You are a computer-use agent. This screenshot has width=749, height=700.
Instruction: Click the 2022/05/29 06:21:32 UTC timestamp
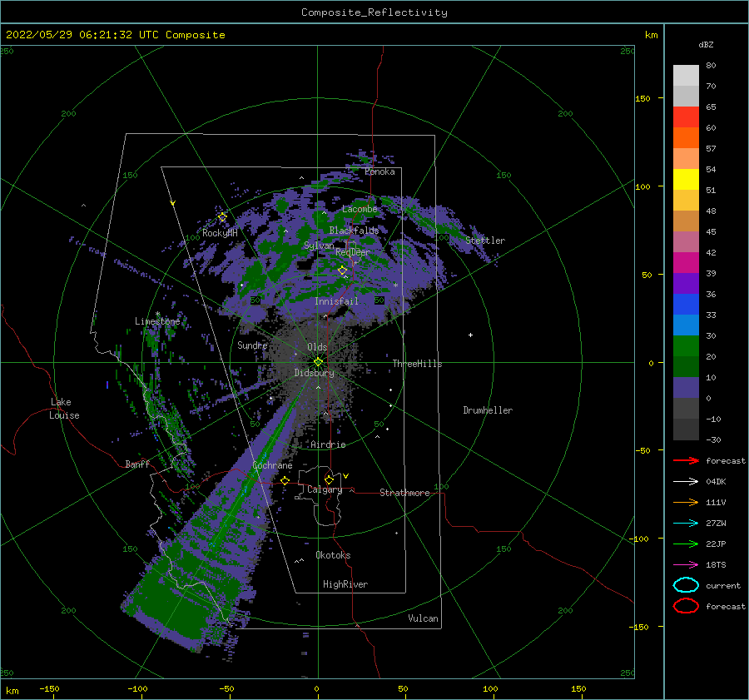click(x=72, y=35)
